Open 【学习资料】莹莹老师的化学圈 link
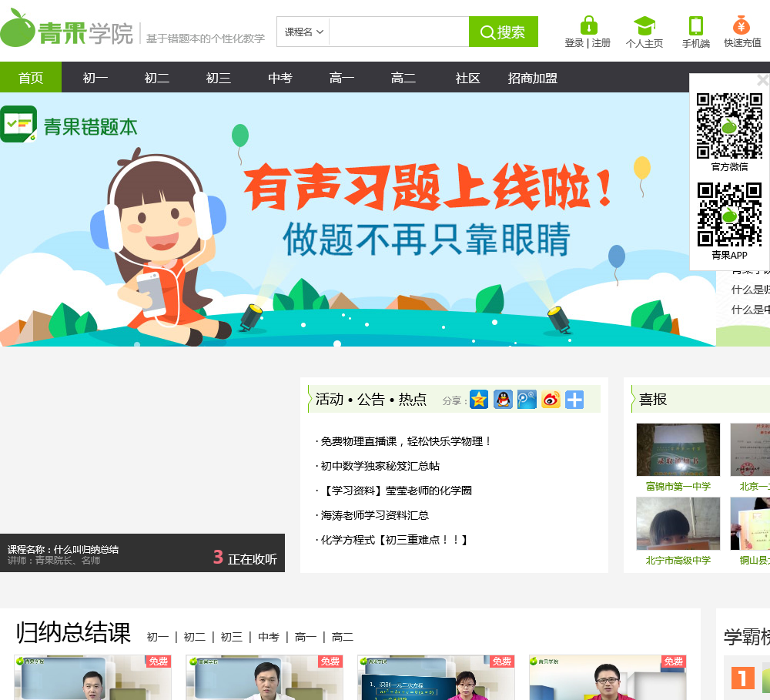The width and height of the screenshot is (770, 700). tap(397, 491)
